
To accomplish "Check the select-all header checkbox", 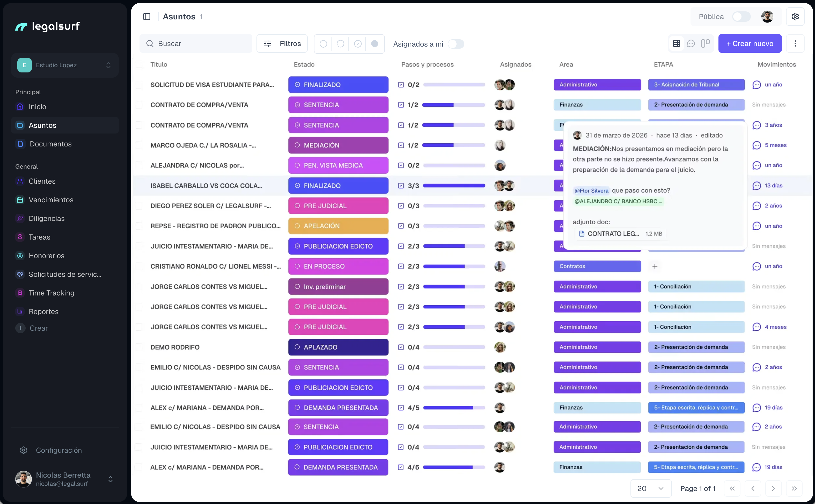I will [139, 64].
